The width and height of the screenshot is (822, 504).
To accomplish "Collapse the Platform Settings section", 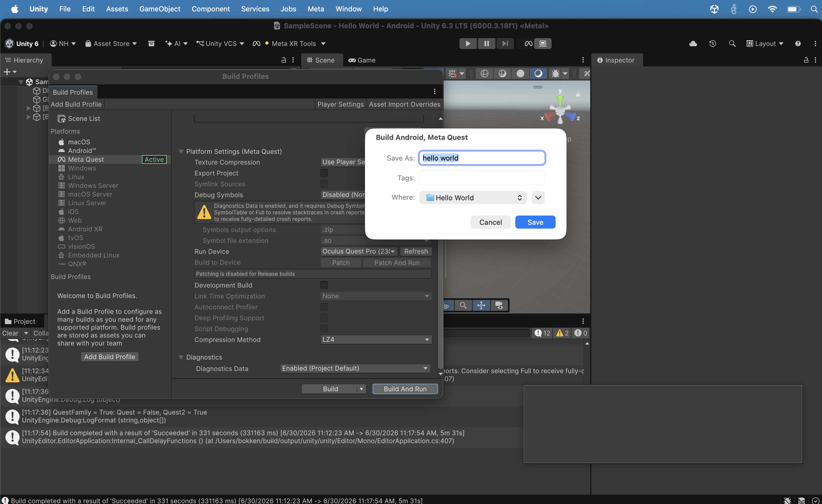I will click(181, 152).
